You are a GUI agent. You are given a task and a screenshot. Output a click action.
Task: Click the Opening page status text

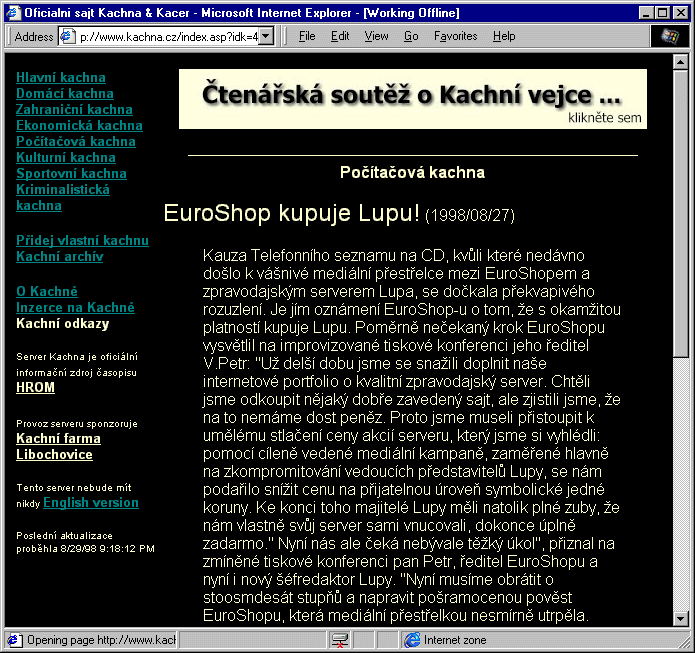click(102, 640)
